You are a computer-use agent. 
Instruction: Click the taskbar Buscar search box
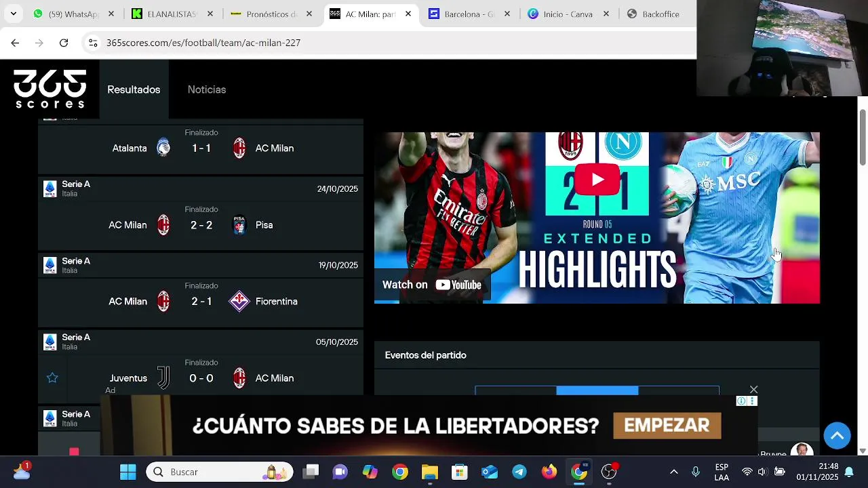tap(220, 472)
